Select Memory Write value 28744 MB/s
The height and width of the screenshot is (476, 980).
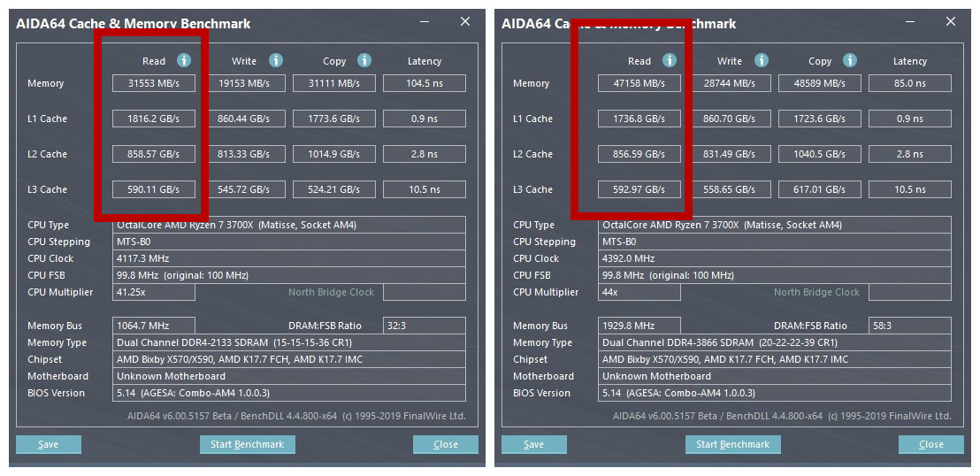730,83
